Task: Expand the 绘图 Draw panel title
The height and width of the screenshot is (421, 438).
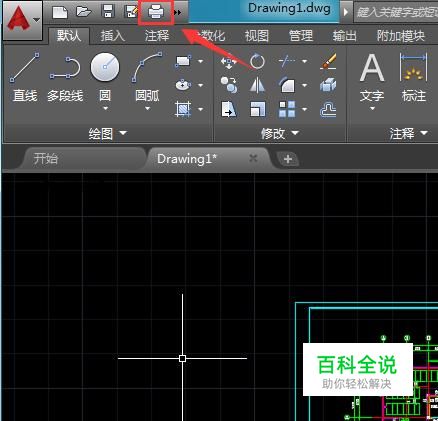Action: [x=107, y=133]
